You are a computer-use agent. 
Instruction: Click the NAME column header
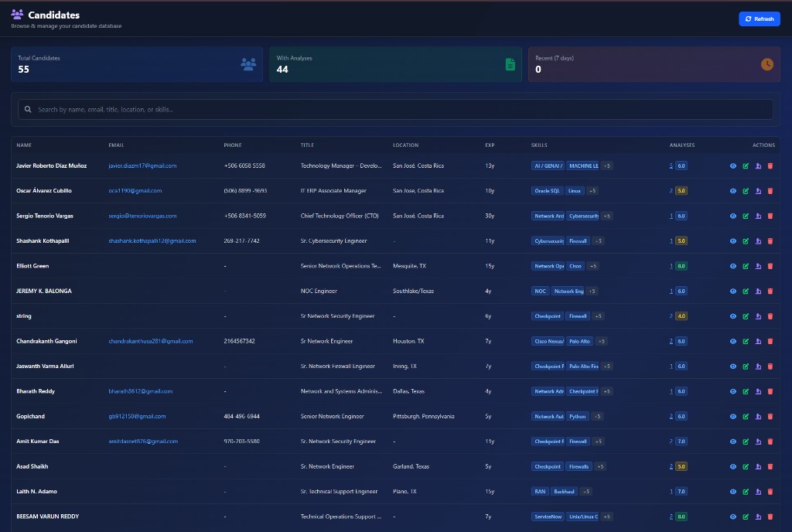click(x=24, y=145)
